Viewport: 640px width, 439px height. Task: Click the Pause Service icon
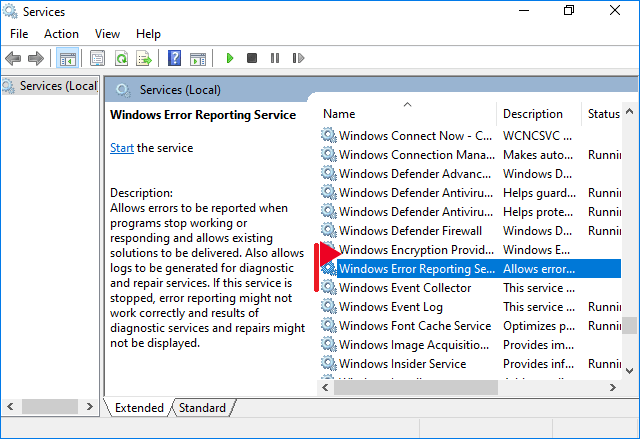click(275, 58)
